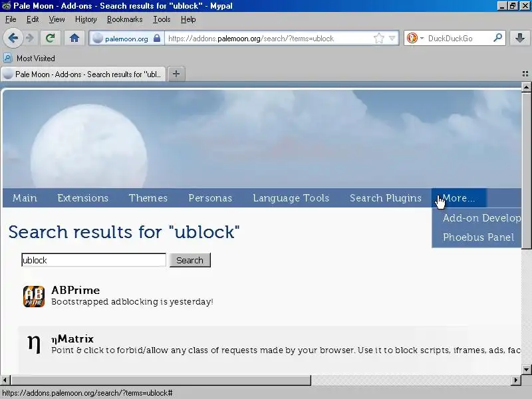Open the History menu

[x=86, y=19]
